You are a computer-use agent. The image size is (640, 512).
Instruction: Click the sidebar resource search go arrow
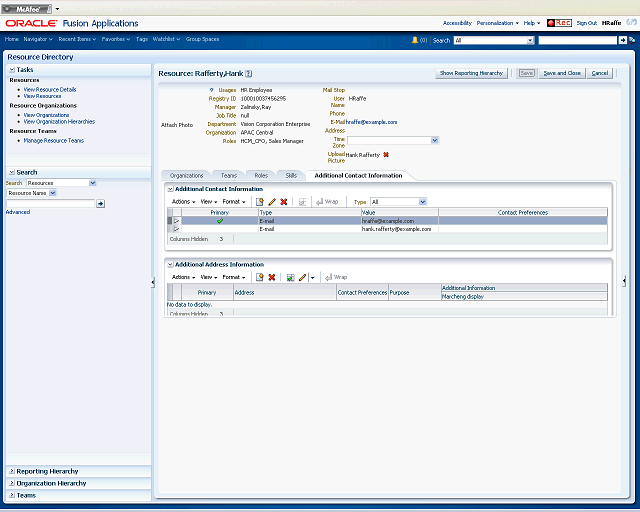pos(100,203)
